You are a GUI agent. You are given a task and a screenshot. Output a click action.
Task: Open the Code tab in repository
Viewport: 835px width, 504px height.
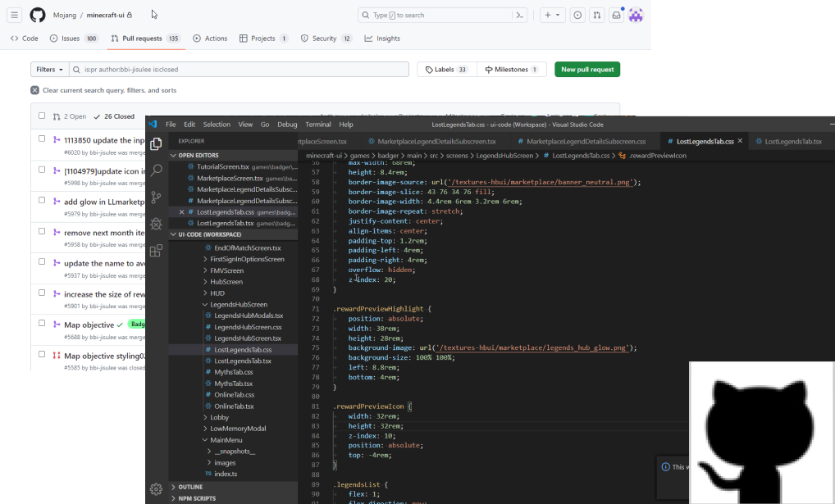click(x=25, y=39)
